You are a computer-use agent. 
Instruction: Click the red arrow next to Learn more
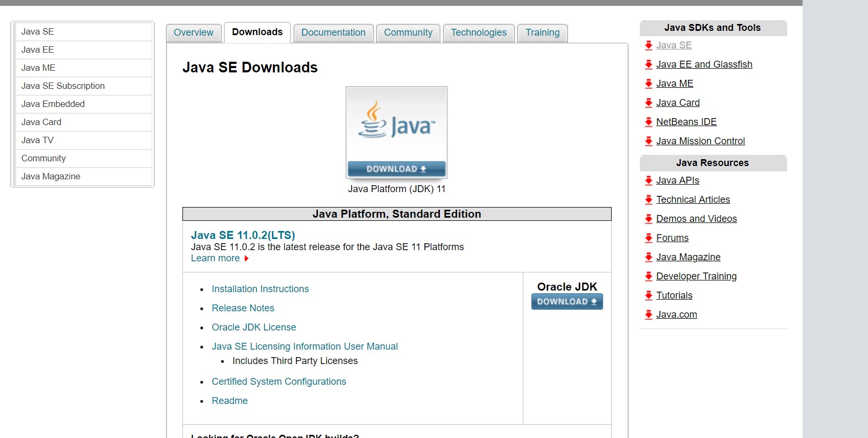[x=246, y=259]
